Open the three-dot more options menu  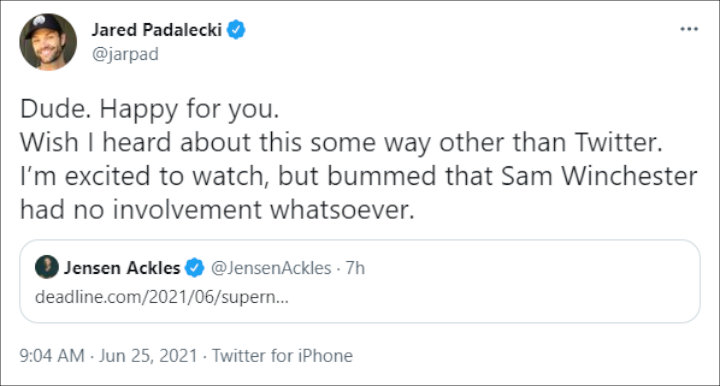pos(689,29)
